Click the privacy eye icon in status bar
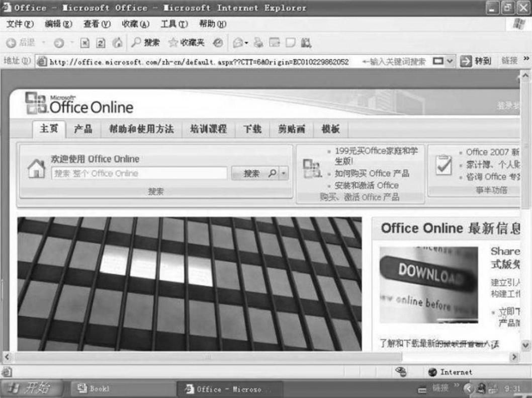532x398 pixels. pyautogui.click(x=401, y=372)
